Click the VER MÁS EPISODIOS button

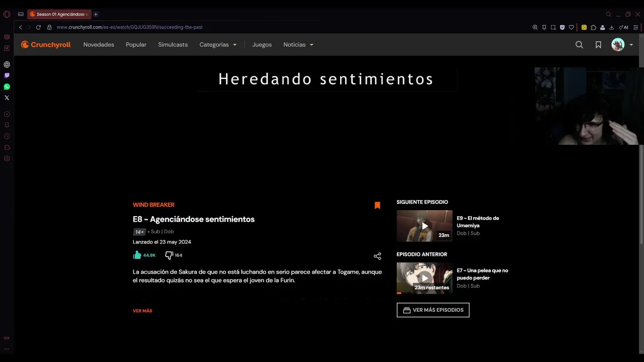[433, 310]
